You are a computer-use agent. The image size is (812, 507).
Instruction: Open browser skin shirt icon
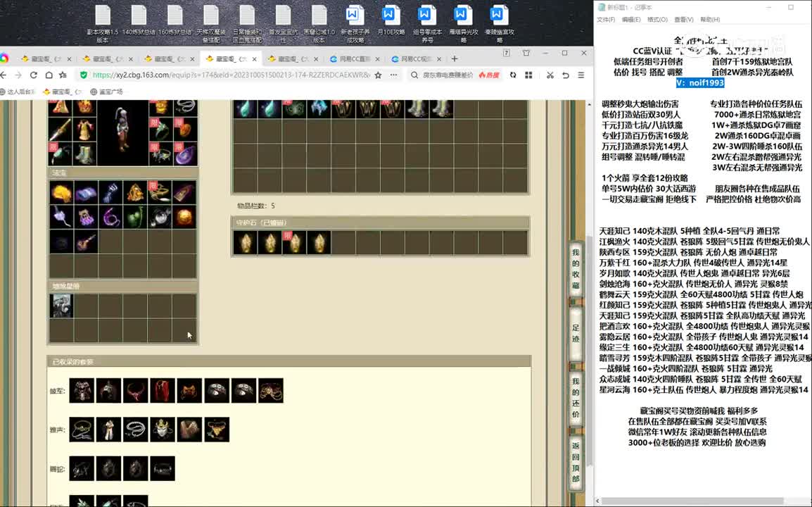(526, 53)
